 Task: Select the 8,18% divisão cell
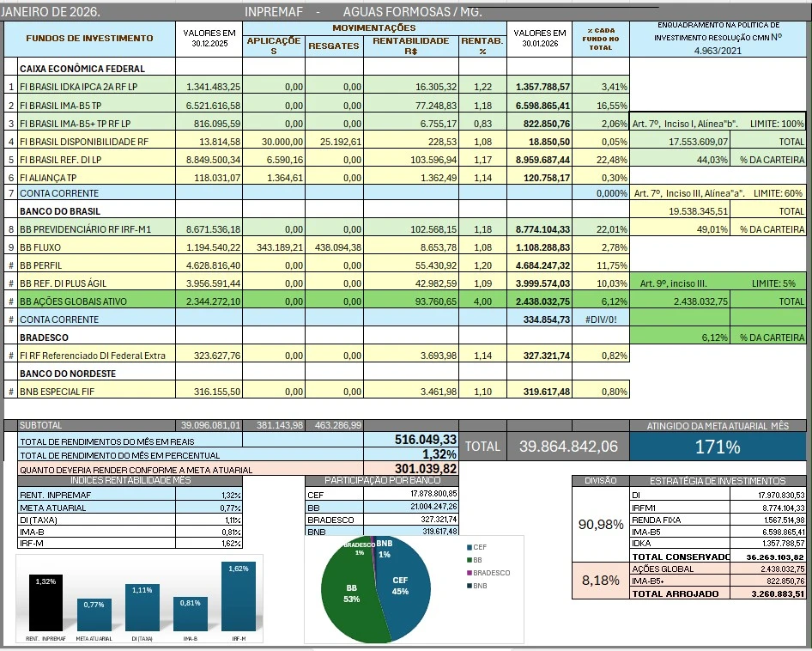pos(600,581)
